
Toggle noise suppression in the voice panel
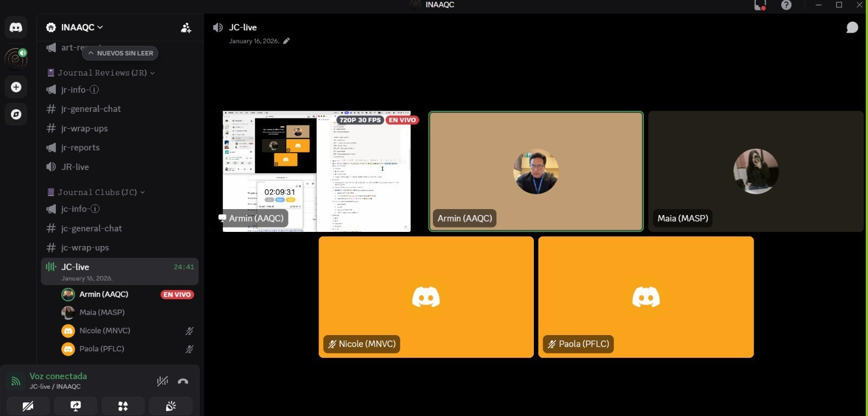(x=162, y=381)
